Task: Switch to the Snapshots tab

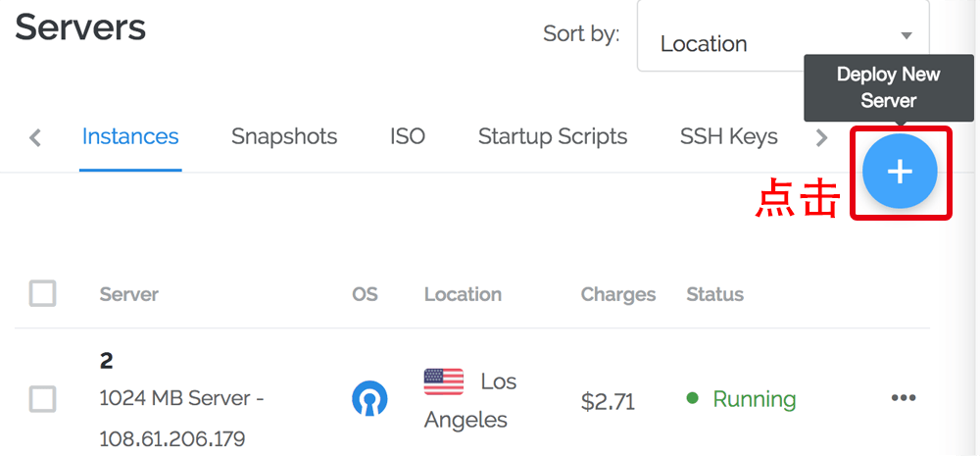Action: tap(284, 136)
